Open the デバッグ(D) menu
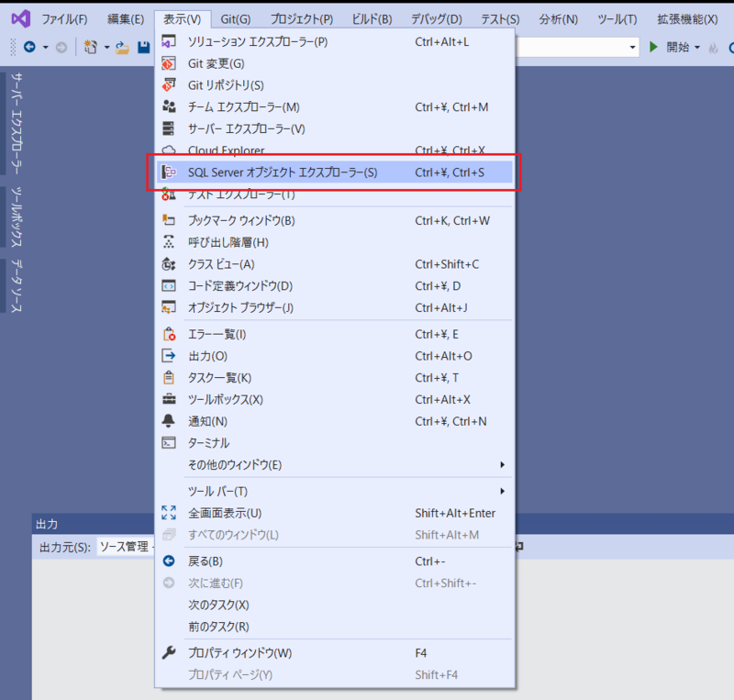The height and width of the screenshot is (700, 734). tap(437, 19)
